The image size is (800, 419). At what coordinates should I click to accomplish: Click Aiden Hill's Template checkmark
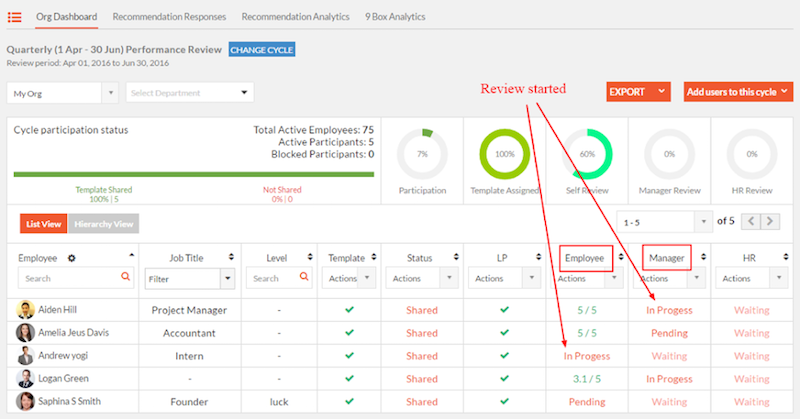349,310
